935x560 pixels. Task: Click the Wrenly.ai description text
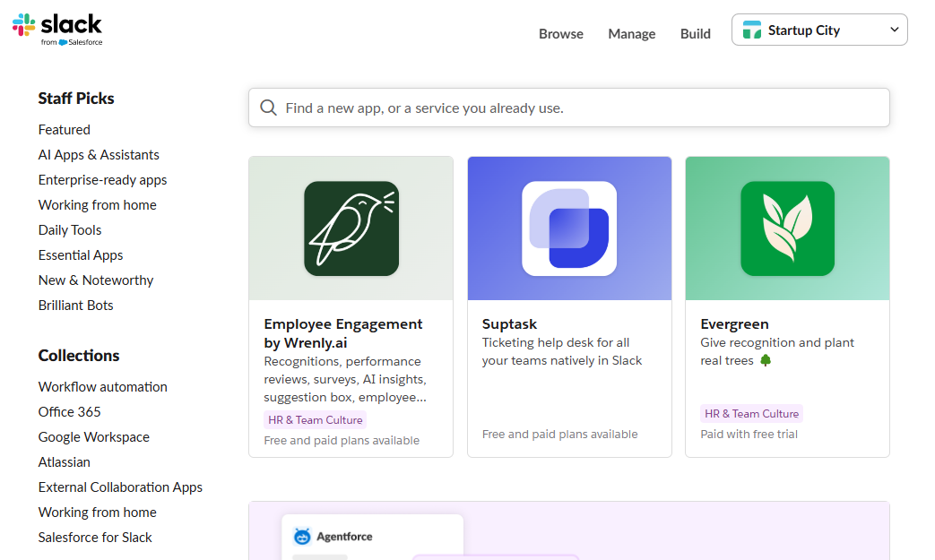point(345,380)
